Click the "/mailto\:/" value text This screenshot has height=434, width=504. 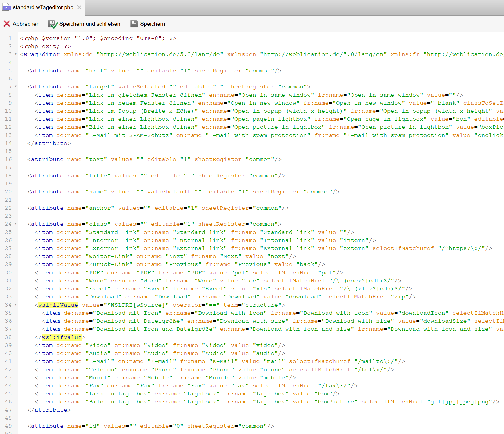tap(378, 361)
